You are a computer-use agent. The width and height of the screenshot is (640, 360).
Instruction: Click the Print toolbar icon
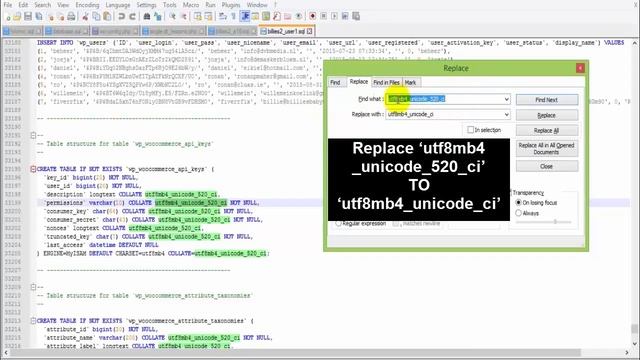[71, 16]
